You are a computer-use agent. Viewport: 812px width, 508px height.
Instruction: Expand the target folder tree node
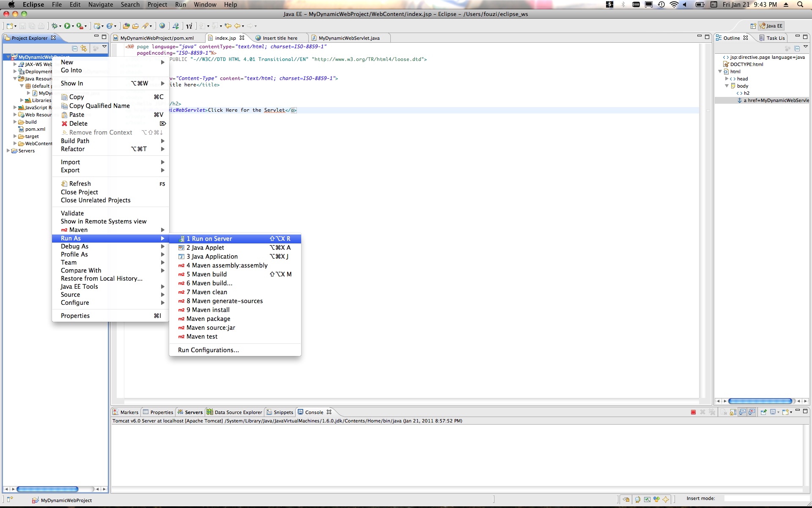pos(15,136)
